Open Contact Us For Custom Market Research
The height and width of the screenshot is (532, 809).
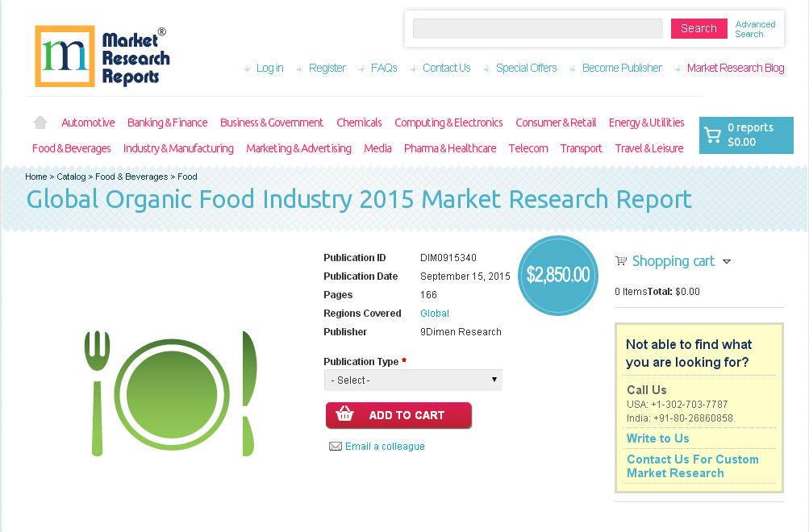[x=693, y=466]
